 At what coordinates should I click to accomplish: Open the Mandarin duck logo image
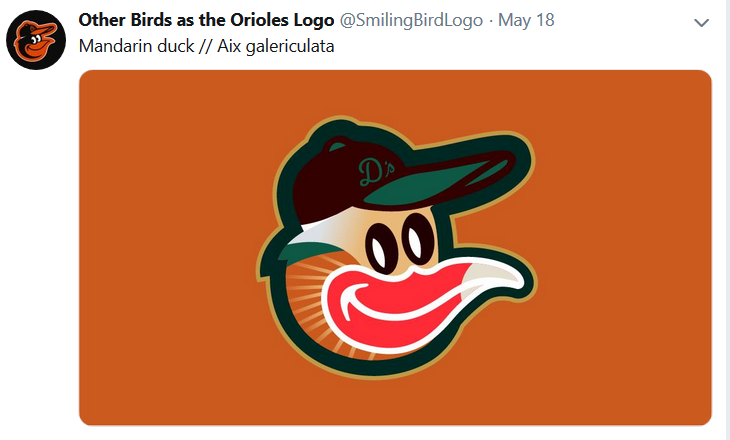[395, 248]
